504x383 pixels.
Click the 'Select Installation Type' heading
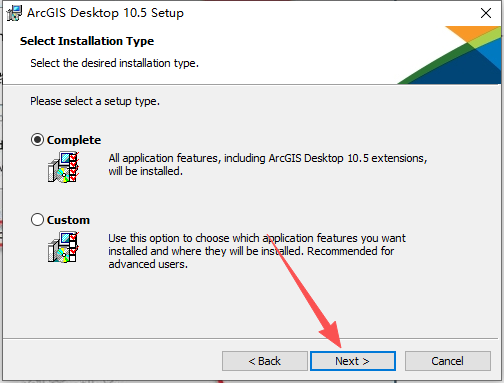coord(87,41)
